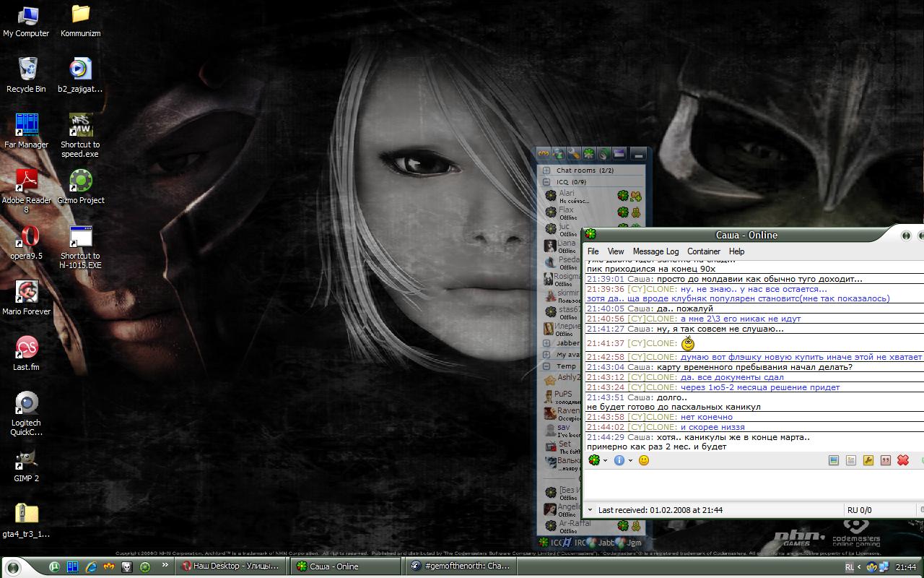
Task: Click the Start button on taskbar
Action: [14, 567]
